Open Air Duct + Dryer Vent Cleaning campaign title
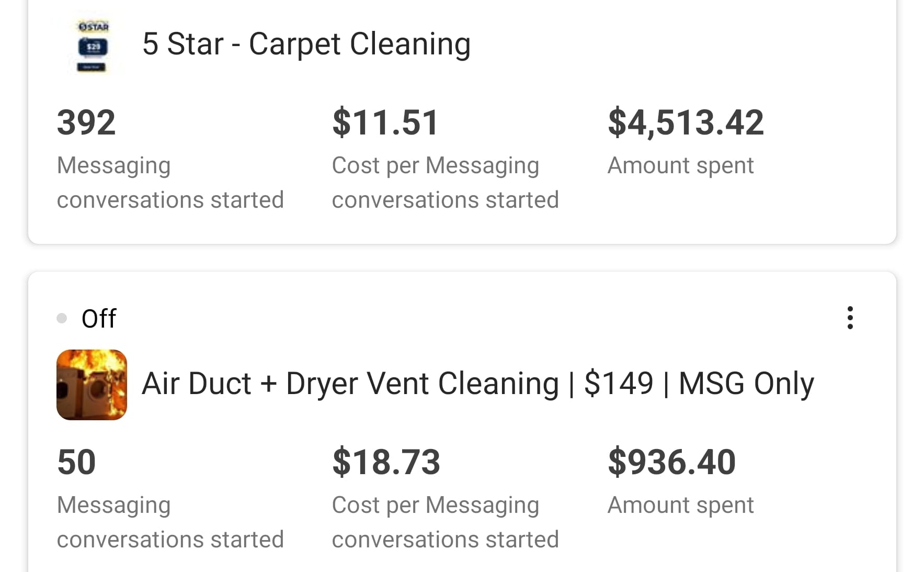The height and width of the screenshot is (572, 924). [477, 384]
